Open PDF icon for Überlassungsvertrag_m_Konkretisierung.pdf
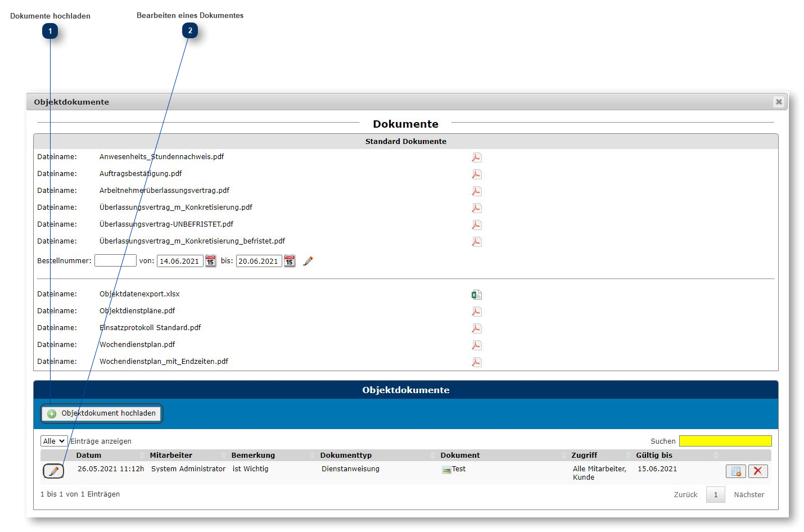The height and width of the screenshot is (532, 804). point(476,208)
